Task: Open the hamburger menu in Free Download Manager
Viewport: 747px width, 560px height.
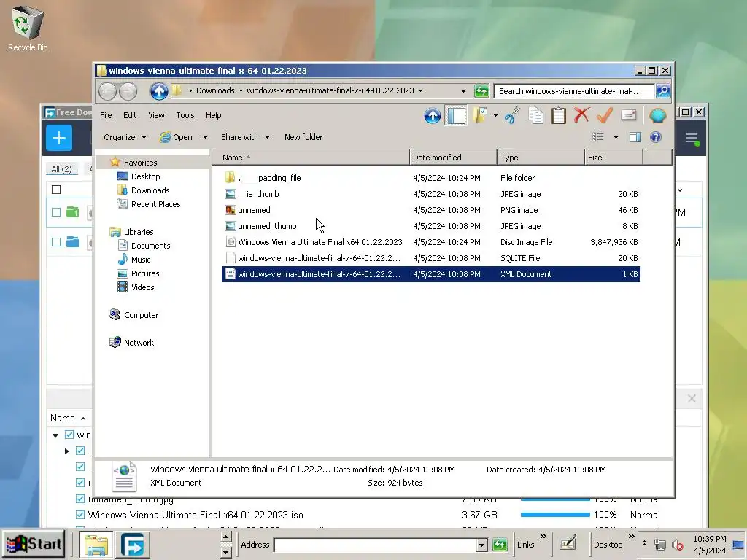Action: point(692,139)
